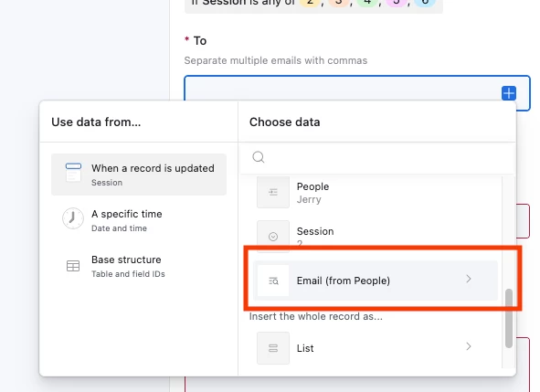The width and height of the screenshot is (540, 392).
Task: Focus the Choose data search field
Action: tap(377, 157)
